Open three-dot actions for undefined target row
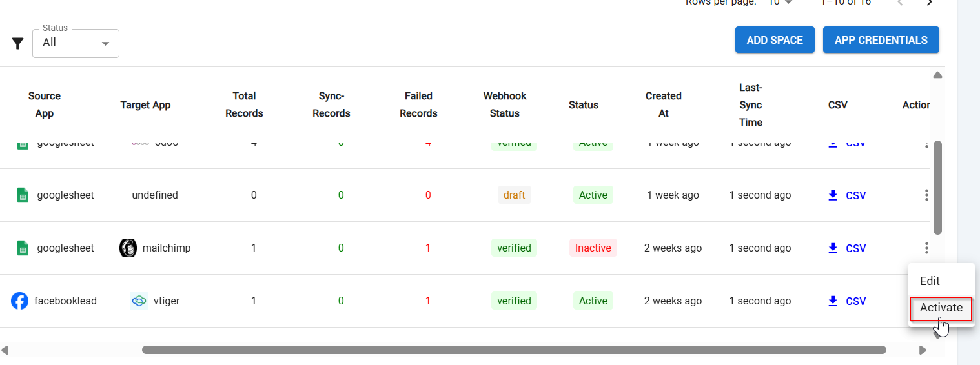This screenshot has height=365, width=980. (x=926, y=195)
